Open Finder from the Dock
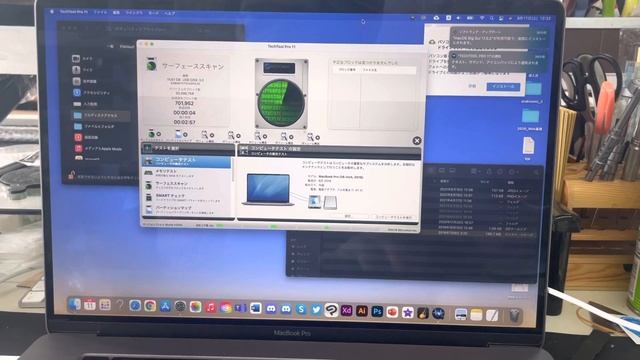The height and width of the screenshot is (360, 640). point(74,304)
